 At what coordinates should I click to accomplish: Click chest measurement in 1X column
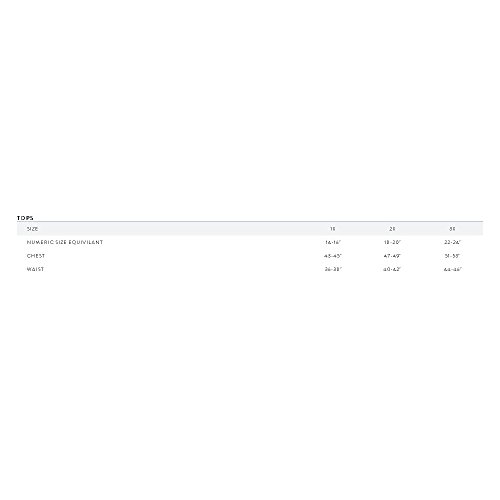click(x=333, y=256)
